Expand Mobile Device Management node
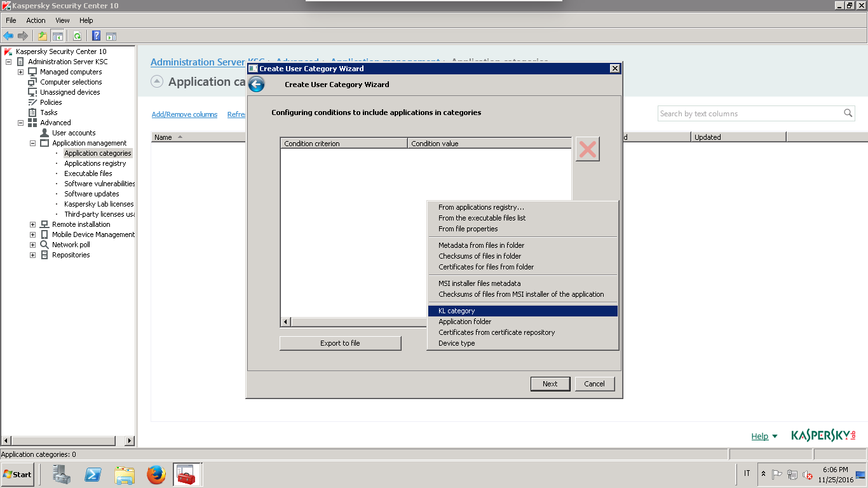 (32, 234)
